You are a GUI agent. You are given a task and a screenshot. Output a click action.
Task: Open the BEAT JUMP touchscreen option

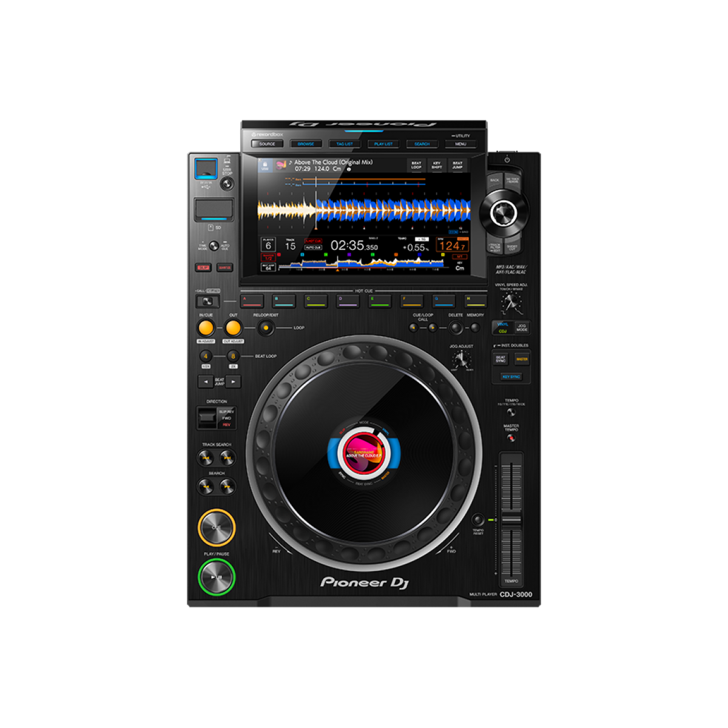point(457,165)
